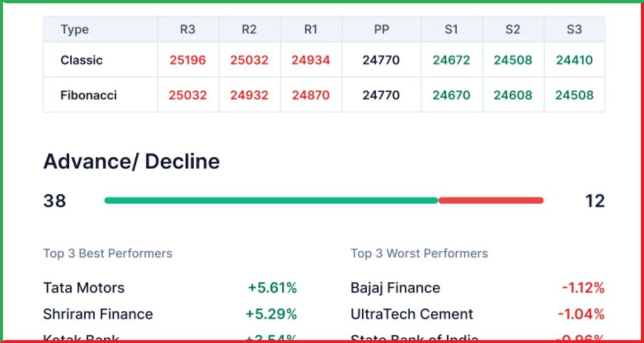Screen dimensions: 644x343
Task: Select Classic S3 value 24410
Action: coord(574,60)
